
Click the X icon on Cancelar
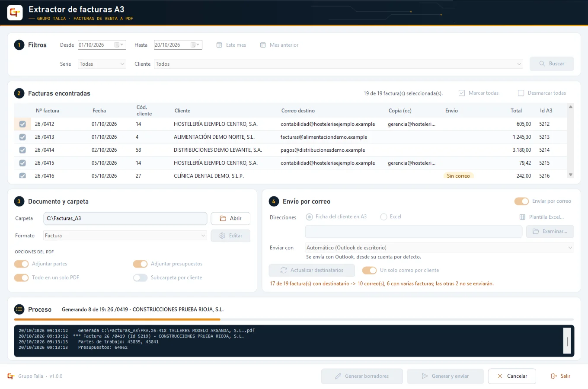tap(500, 376)
